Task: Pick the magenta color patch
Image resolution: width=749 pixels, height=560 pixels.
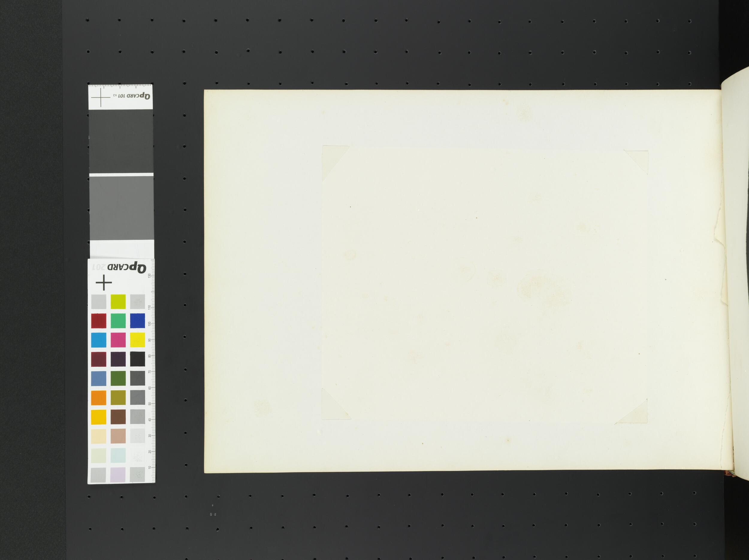Action: pos(118,340)
